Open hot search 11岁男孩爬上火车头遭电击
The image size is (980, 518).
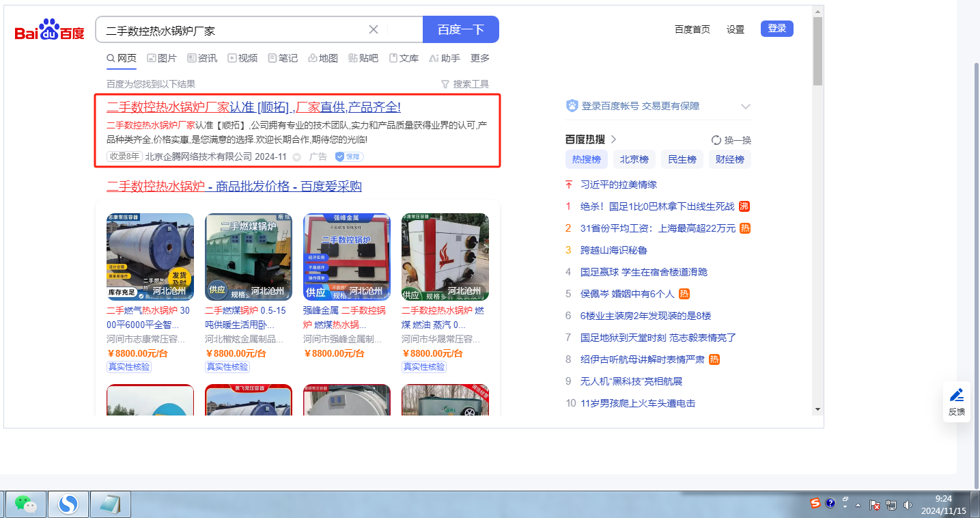click(x=638, y=403)
